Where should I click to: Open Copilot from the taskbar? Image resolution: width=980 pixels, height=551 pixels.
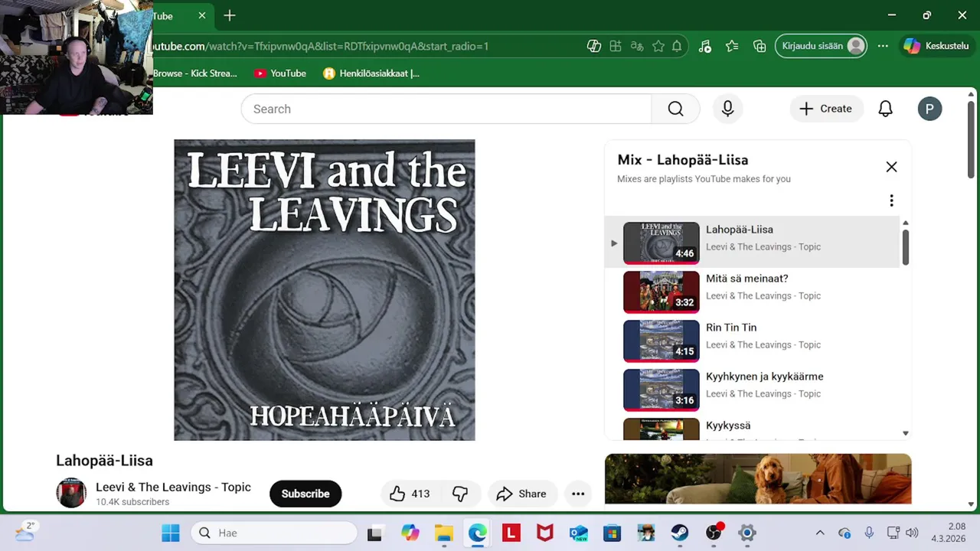(x=410, y=533)
